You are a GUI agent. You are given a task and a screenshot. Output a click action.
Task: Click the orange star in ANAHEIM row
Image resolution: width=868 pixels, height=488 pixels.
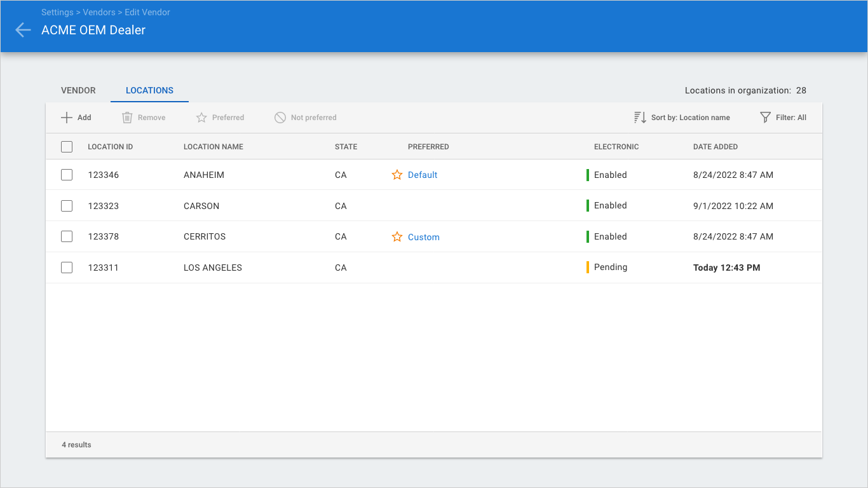coord(397,175)
